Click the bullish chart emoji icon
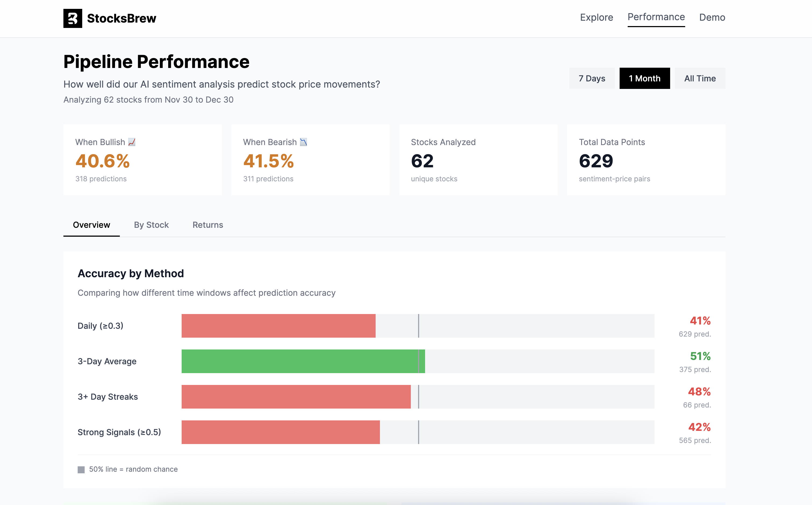 pyautogui.click(x=132, y=142)
